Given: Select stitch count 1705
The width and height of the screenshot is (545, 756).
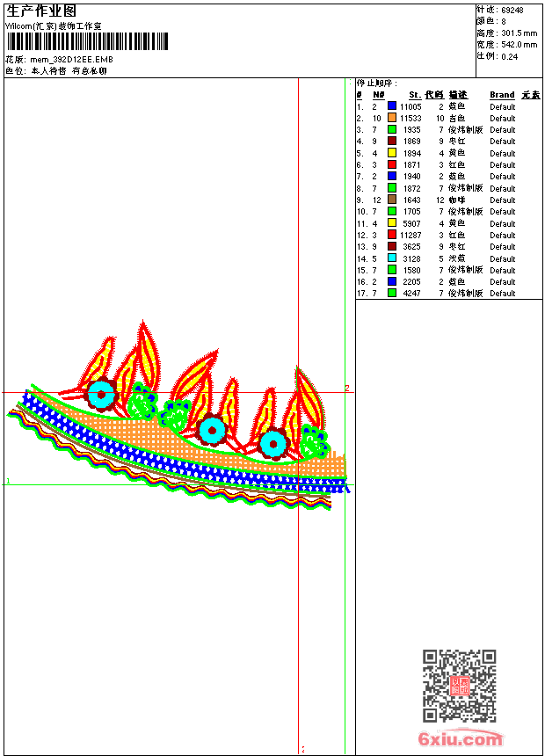Looking at the screenshot, I should (x=412, y=212).
